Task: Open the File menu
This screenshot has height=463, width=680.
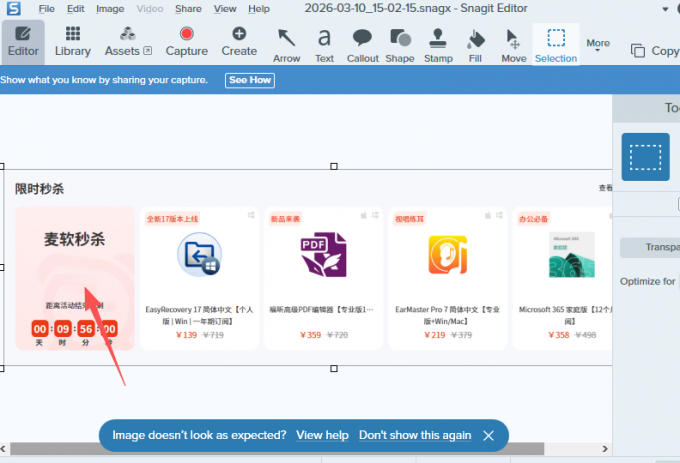Action: 47,8
